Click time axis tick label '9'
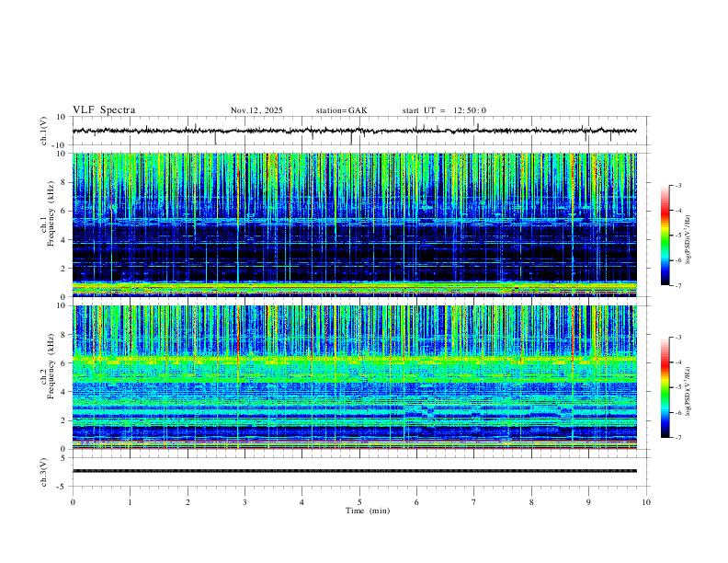Screen dimensions: 728x563 pyautogui.click(x=588, y=502)
